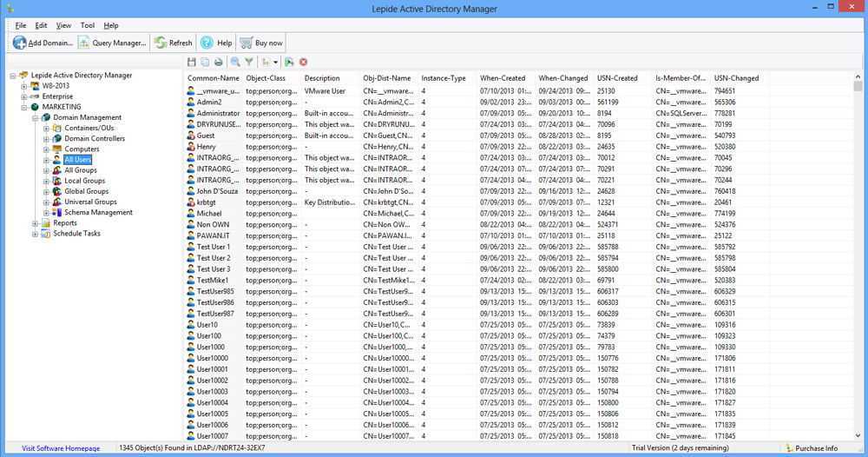Screen dimensions: 868x457
Task: Select Global Groups in the tree
Action: point(86,191)
